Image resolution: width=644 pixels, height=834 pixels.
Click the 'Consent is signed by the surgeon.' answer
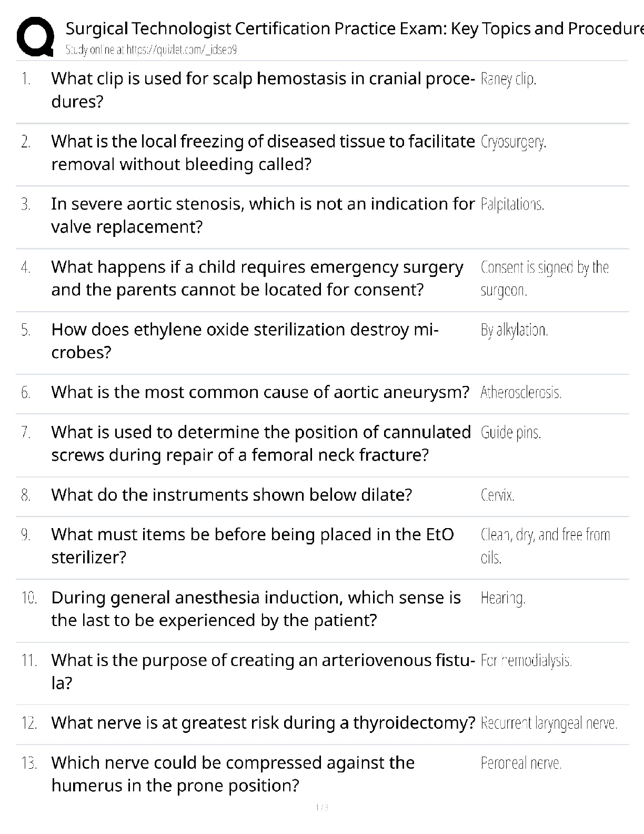pyautogui.click(x=545, y=279)
